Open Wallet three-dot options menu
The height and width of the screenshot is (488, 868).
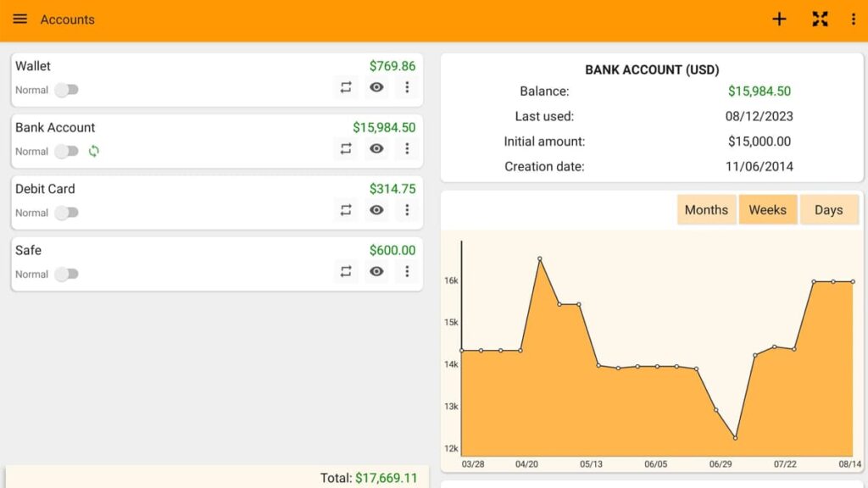click(407, 87)
